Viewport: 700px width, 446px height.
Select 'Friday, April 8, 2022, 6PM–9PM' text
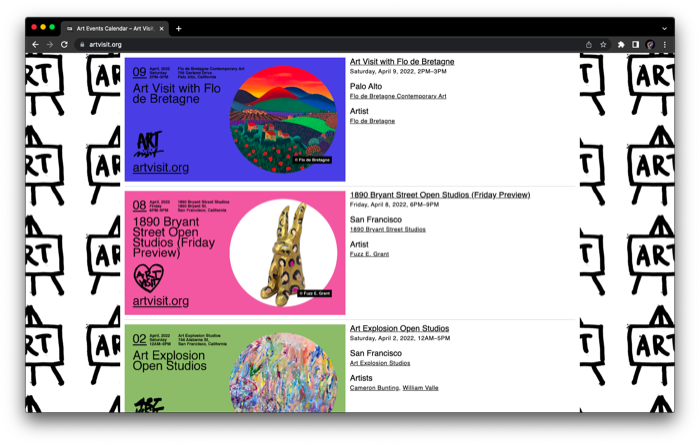point(394,204)
